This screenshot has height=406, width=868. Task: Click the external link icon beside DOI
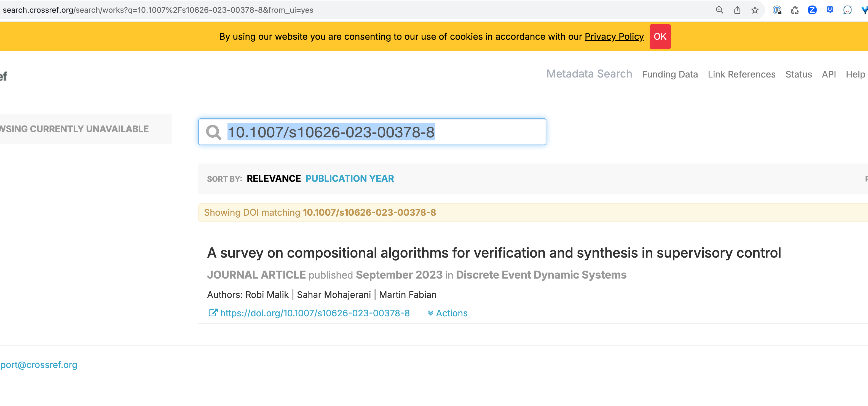(x=213, y=313)
